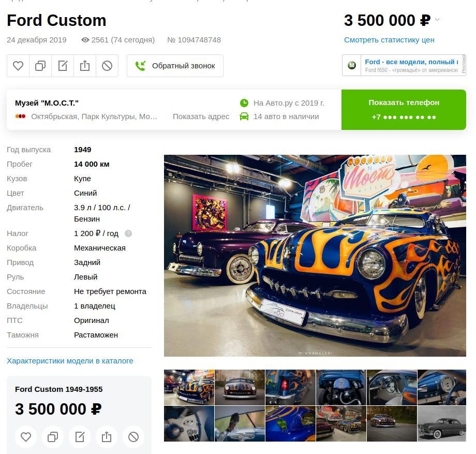Open the top note (pencil) icon

tap(63, 66)
